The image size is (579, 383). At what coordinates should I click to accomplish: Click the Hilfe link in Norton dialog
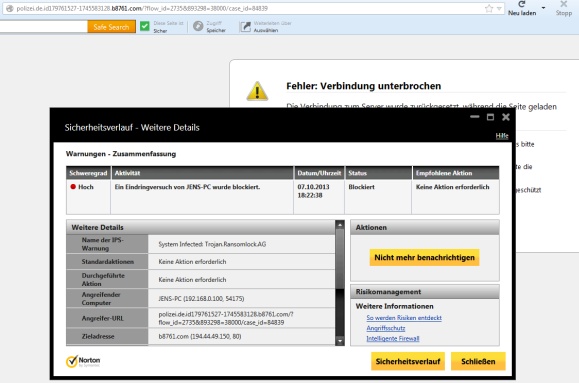click(x=502, y=136)
